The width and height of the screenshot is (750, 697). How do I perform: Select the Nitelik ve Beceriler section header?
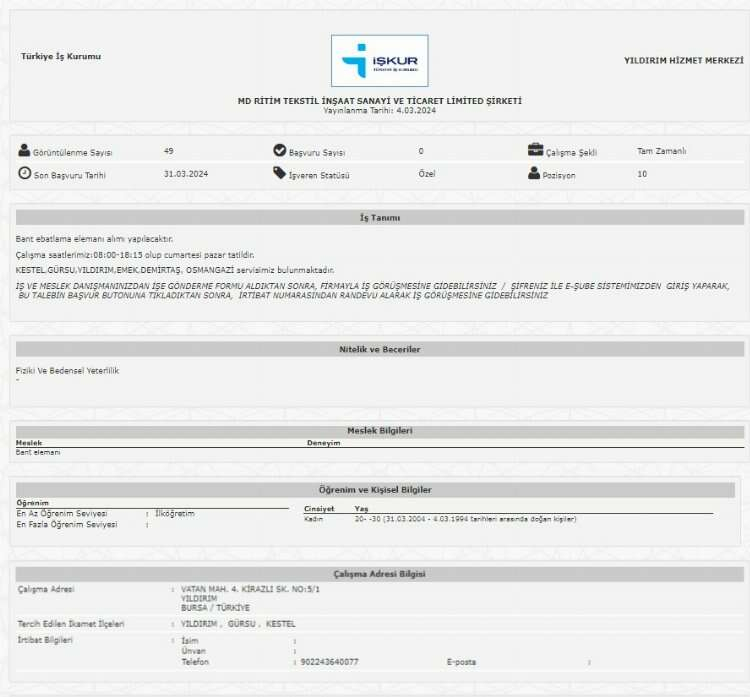(379, 349)
